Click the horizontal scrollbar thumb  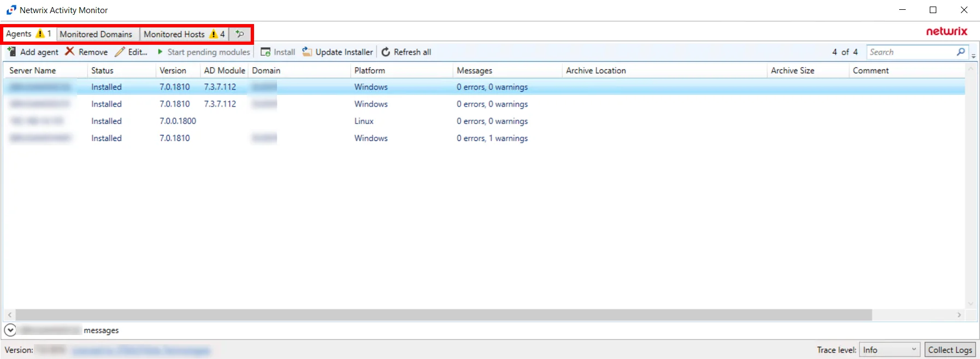(444, 315)
